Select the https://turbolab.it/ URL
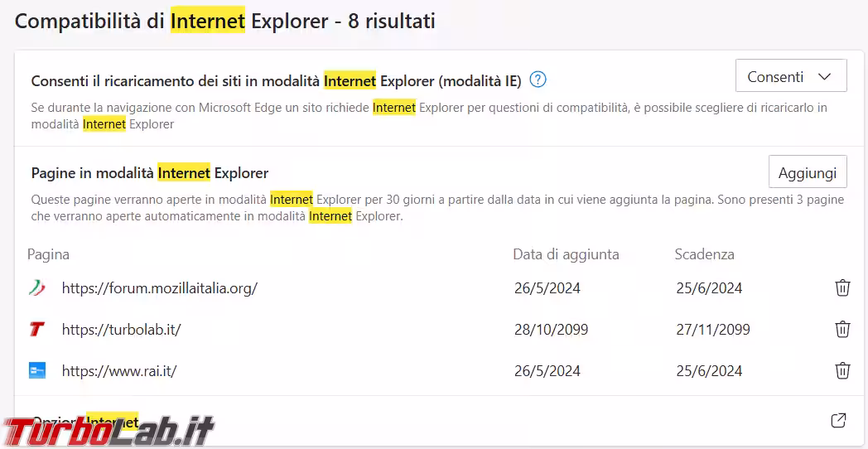This screenshot has height=449, width=868. coord(121,330)
